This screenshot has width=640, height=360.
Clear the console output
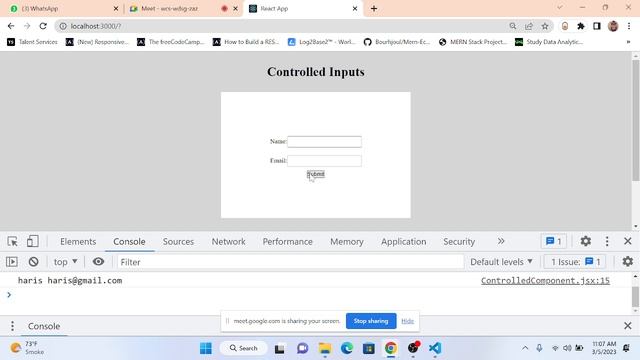(x=33, y=262)
